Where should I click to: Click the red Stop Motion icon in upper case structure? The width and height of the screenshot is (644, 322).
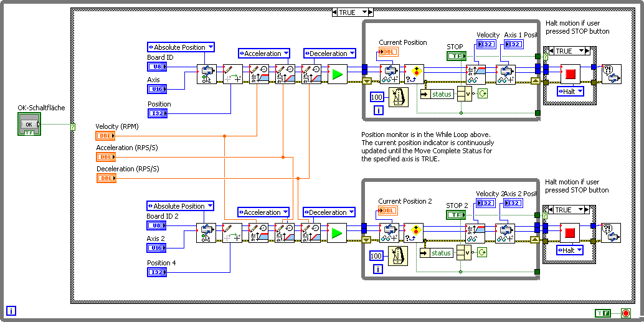coord(570,74)
